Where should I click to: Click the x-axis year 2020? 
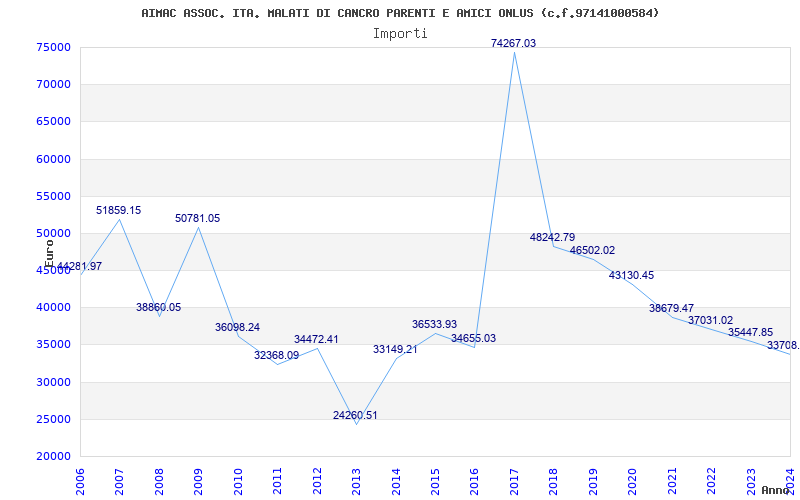pyautogui.click(x=632, y=481)
